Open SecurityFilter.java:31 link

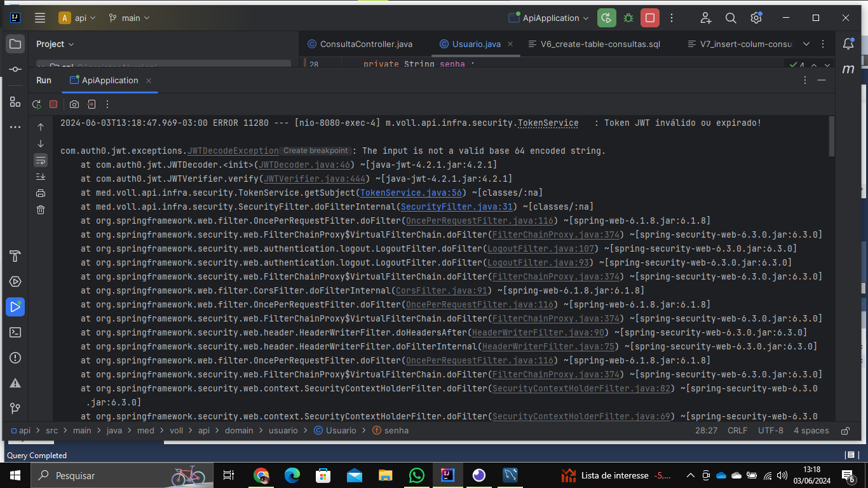457,207
